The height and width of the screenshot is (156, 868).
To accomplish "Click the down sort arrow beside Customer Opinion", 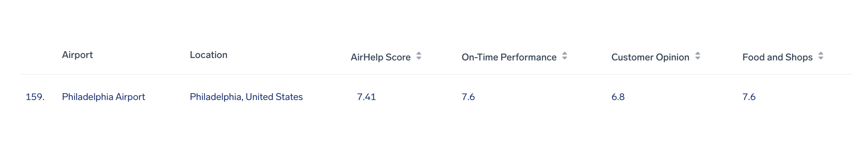I will (698, 58).
